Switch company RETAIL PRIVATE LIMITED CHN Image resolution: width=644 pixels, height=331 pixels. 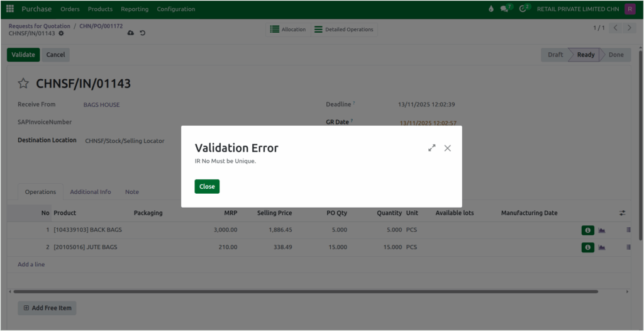point(578,9)
